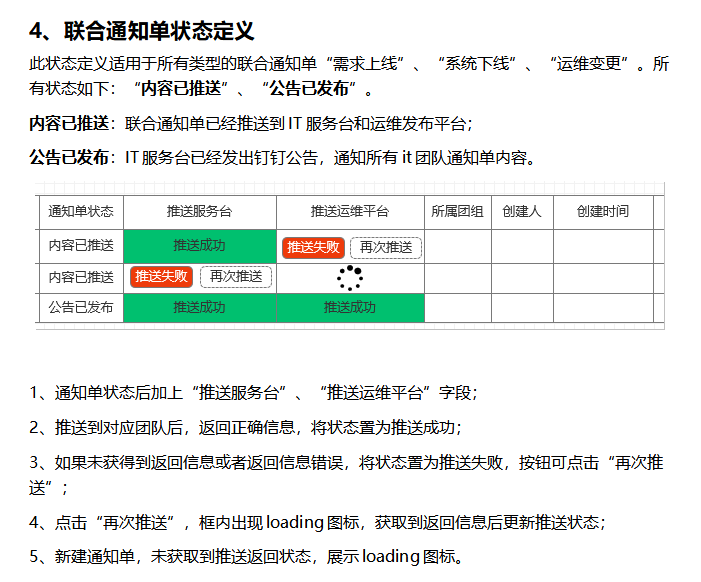Click the 公告已发布 status cell in table
This screenshot has width=701, height=582.
pyautogui.click(x=81, y=308)
